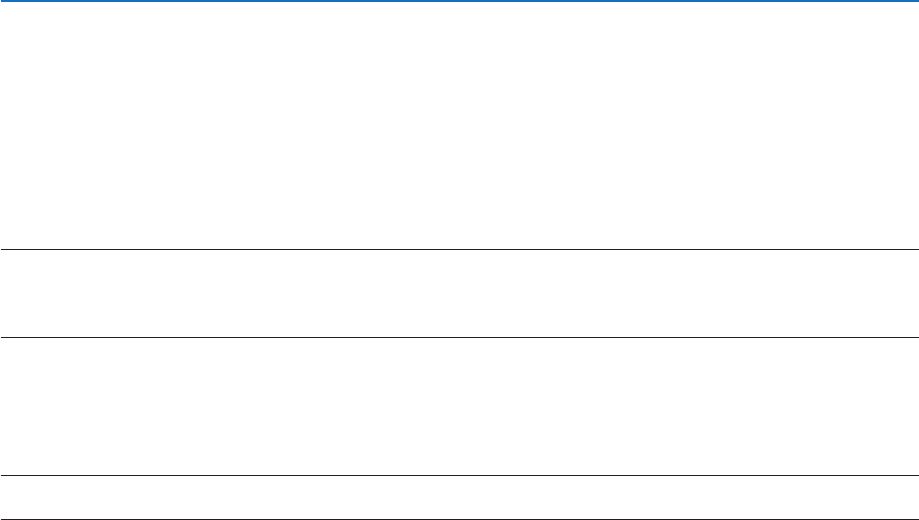
Task: Click the right end of the first black divider
Action: (x=914, y=250)
